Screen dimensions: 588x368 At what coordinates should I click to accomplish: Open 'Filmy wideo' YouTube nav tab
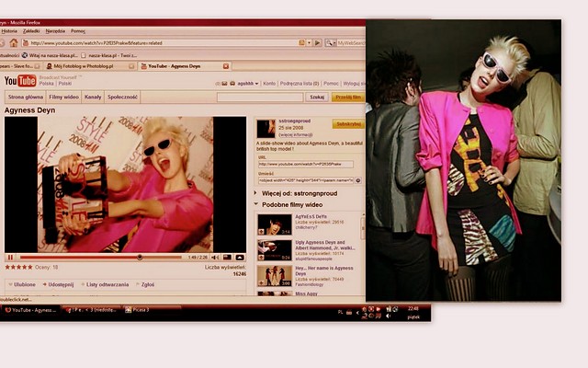(x=63, y=97)
